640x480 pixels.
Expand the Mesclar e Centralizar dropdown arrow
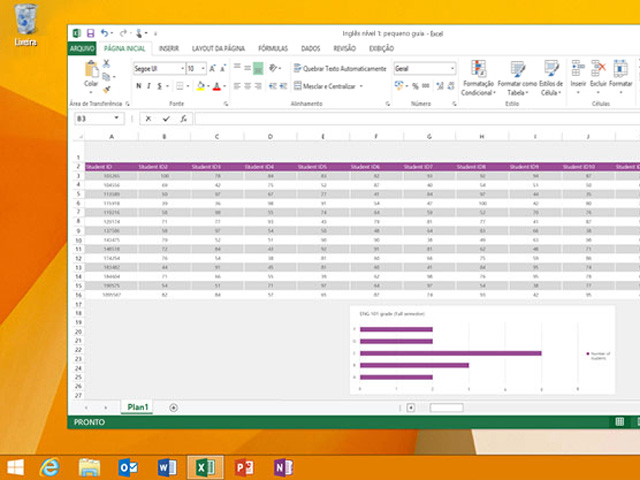[x=361, y=86]
